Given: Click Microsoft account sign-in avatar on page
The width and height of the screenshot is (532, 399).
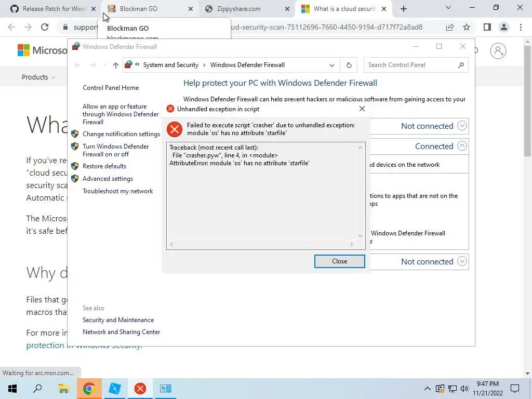Looking at the screenshot, I should point(498,51).
